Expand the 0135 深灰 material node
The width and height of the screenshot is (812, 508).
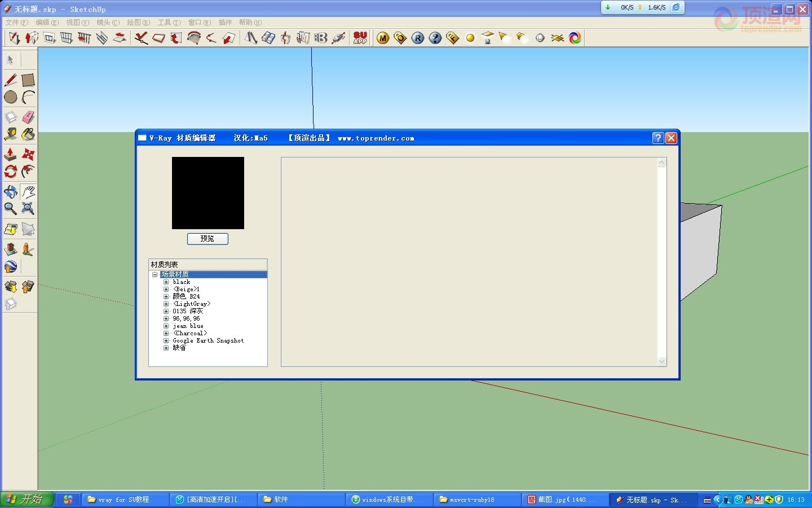166,311
